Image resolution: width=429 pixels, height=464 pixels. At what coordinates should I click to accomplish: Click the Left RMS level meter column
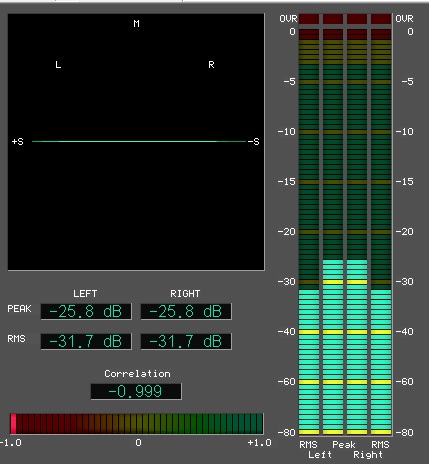click(x=309, y=232)
